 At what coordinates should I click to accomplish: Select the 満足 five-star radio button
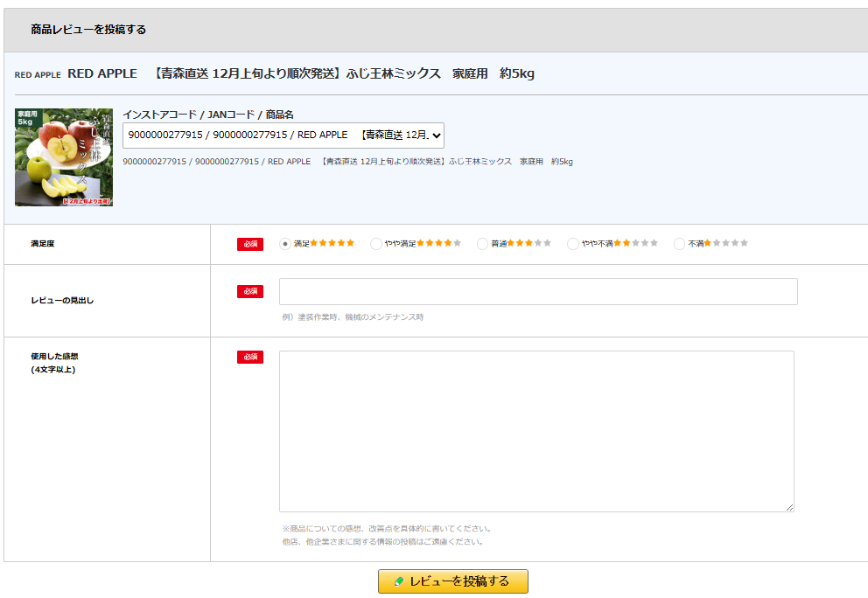[x=285, y=244]
